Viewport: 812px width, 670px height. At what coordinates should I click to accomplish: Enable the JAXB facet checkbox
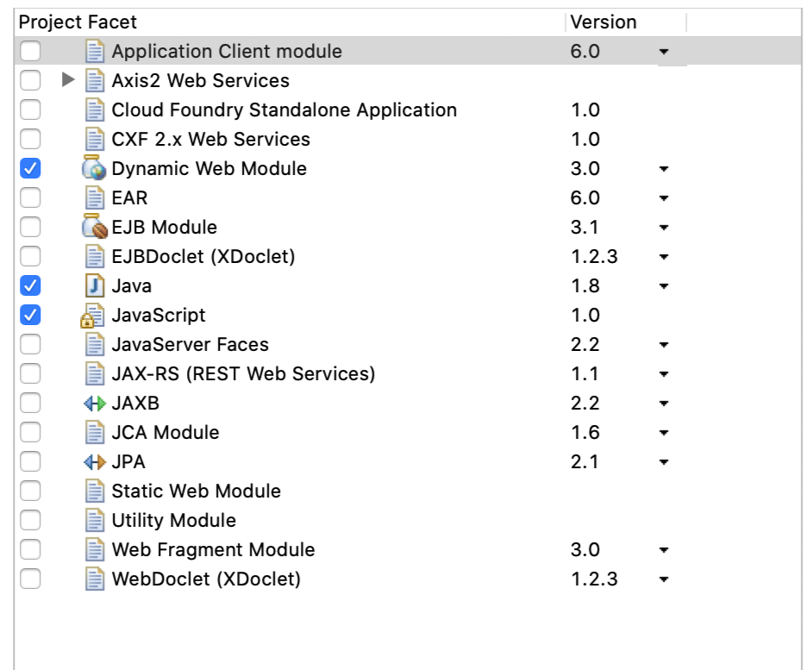click(30, 404)
